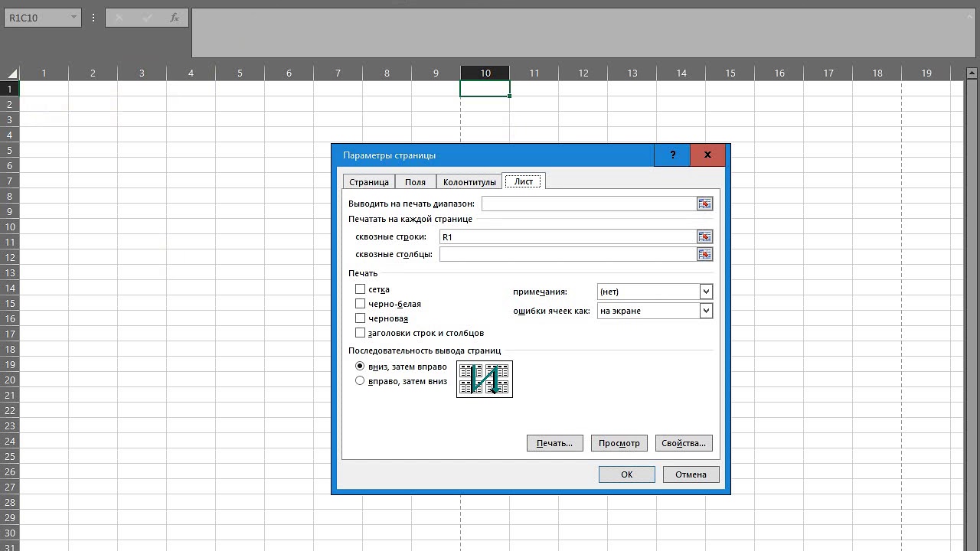Click the сквозные столбцы input field
The height and width of the screenshot is (551, 980).
coord(567,254)
